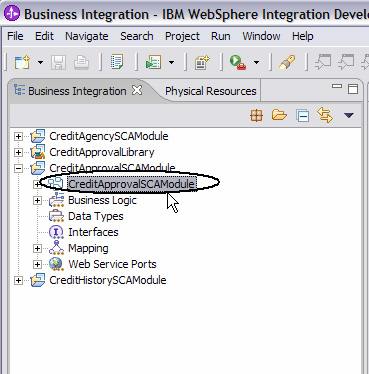Click the Web Service Ports globe icon
Screen dimensions: 369x374
tap(56, 264)
